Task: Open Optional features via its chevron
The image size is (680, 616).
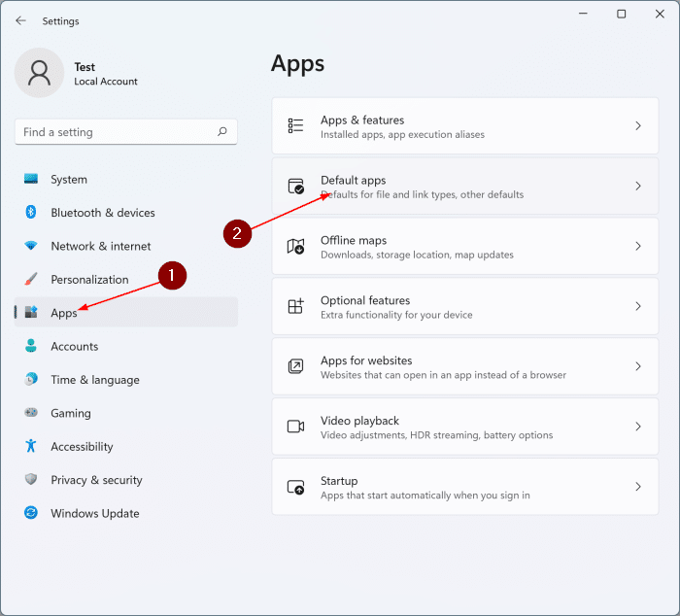Action: [x=638, y=306]
